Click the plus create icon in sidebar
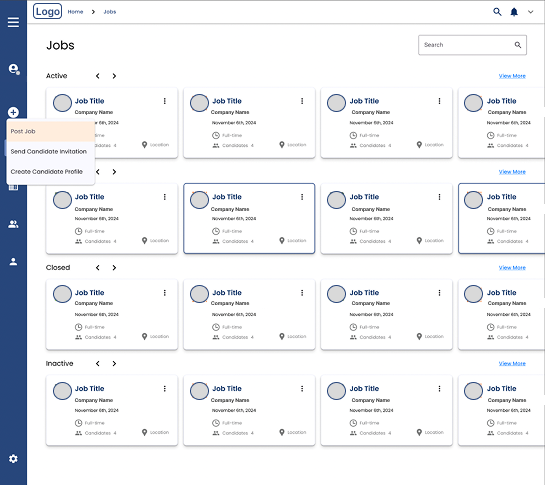 point(13,112)
